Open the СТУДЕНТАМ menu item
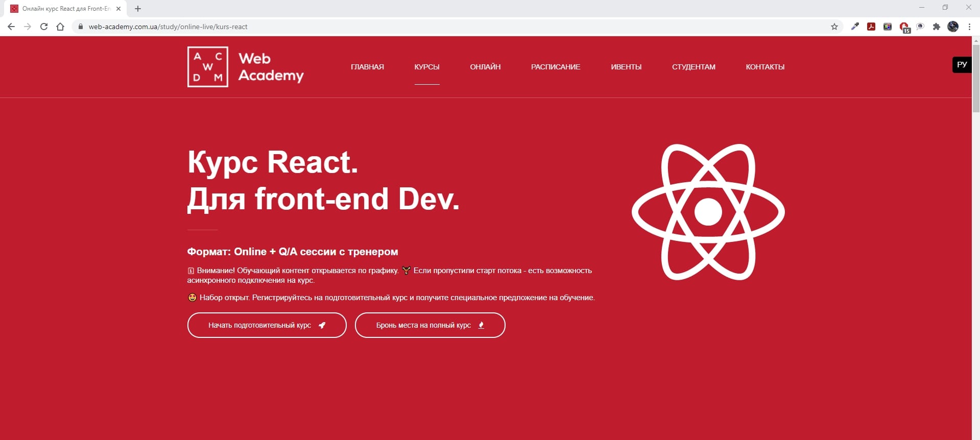Viewport: 980px width, 440px height. tap(694, 67)
